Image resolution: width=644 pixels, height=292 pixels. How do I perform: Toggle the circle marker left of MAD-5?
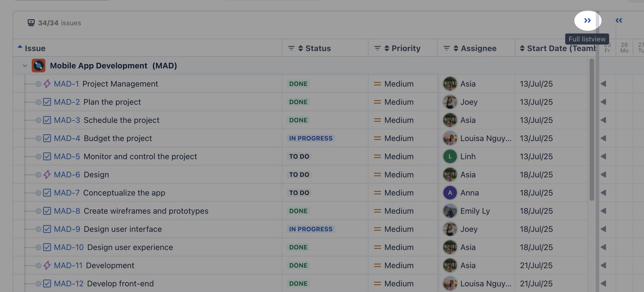[38, 157]
